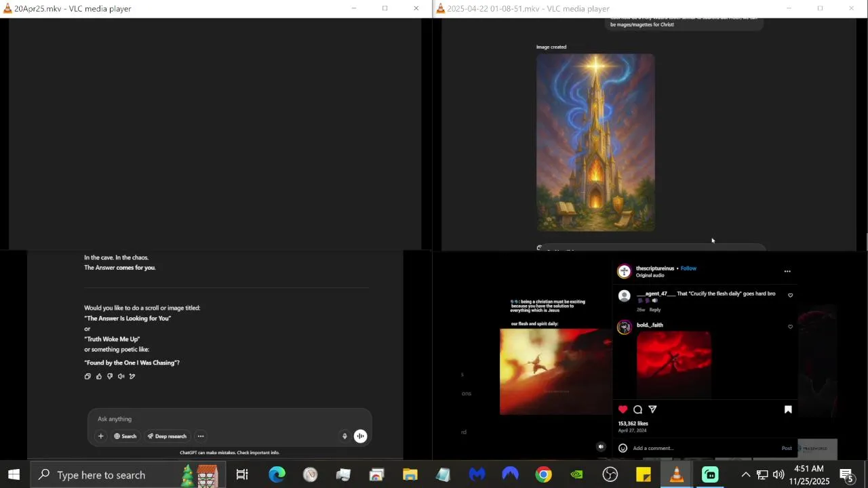The width and height of the screenshot is (868, 488).
Task: Show hidden system tray icons chevron
Action: pos(745,474)
